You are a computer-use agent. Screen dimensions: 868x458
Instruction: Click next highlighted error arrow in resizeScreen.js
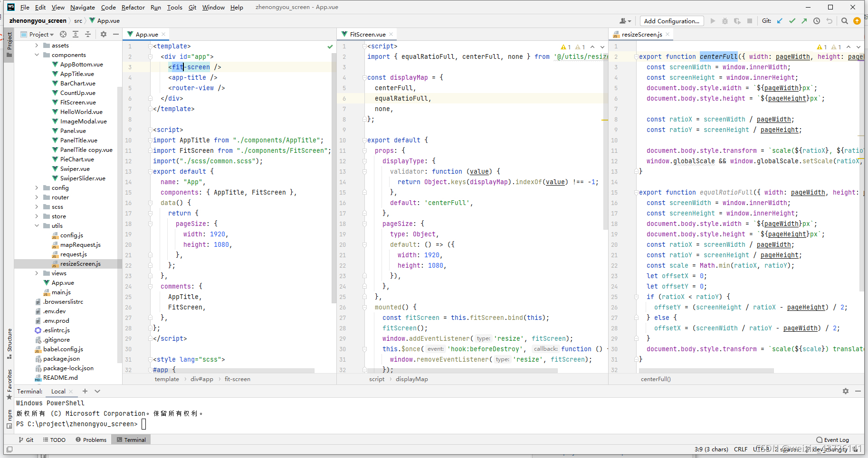tap(858, 47)
